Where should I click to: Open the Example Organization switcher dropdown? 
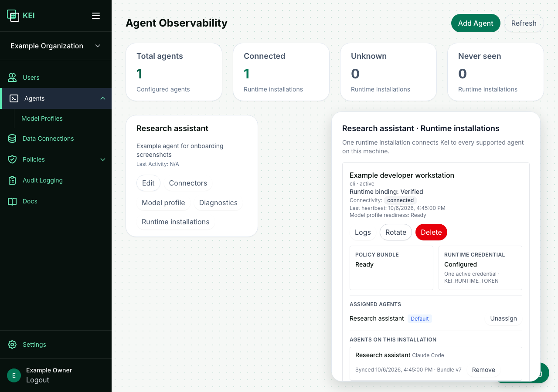point(56,46)
